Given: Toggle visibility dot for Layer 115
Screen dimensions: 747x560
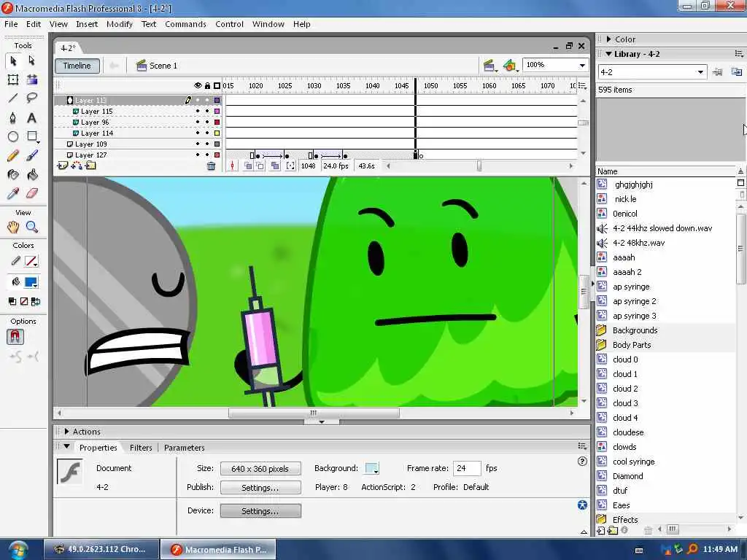Looking at the screenshot, I should coord(198,111).
